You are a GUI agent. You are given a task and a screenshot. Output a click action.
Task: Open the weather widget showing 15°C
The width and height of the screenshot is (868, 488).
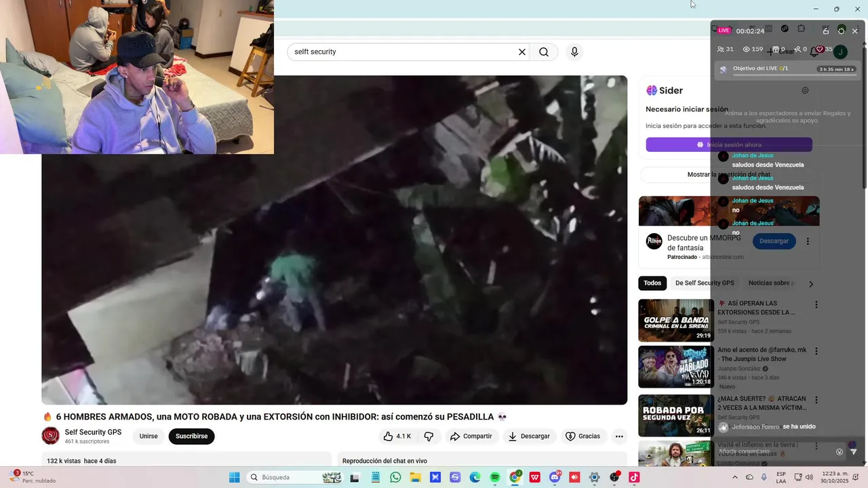pyautogui.click(x=31, y=477)
